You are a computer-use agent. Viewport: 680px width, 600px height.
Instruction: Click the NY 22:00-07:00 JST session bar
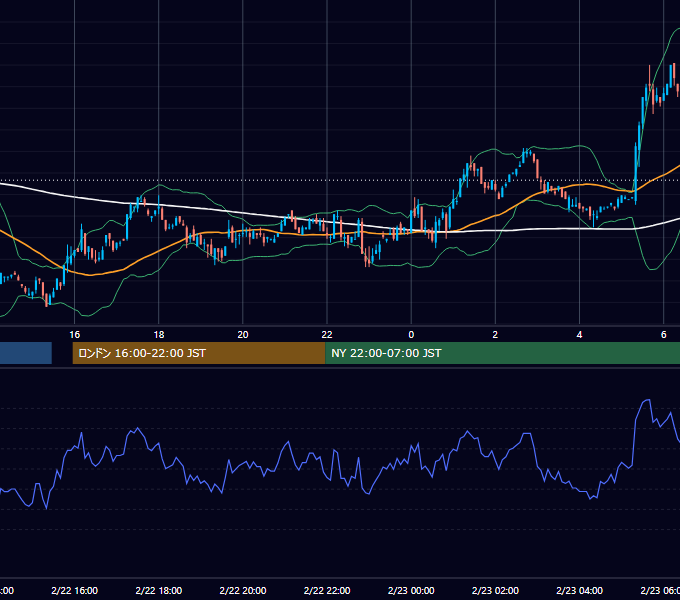tap(502, 353)
